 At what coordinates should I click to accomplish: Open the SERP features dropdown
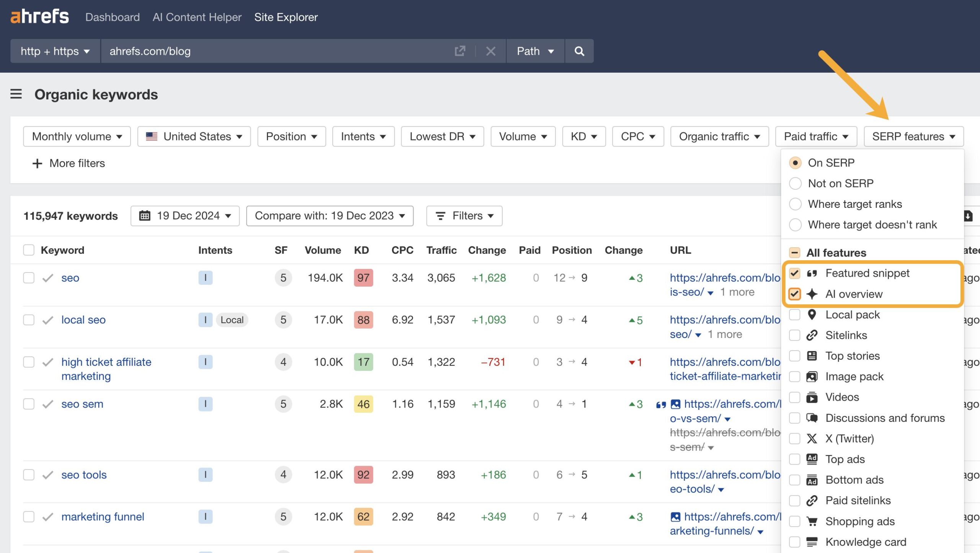[x=913, y=137]
